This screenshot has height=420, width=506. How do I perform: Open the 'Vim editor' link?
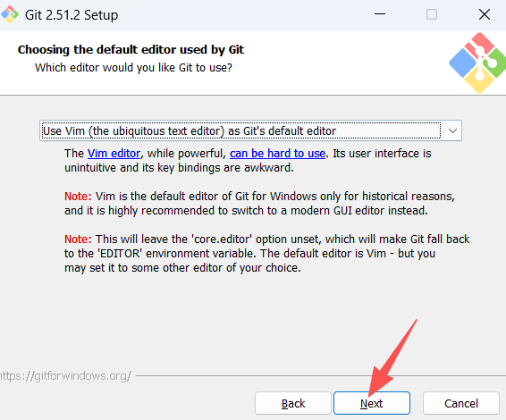click(114, 154)
